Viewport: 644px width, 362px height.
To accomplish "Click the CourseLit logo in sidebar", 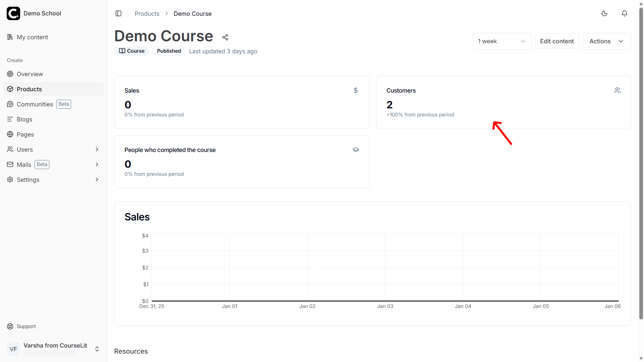I will click(13, 13).
